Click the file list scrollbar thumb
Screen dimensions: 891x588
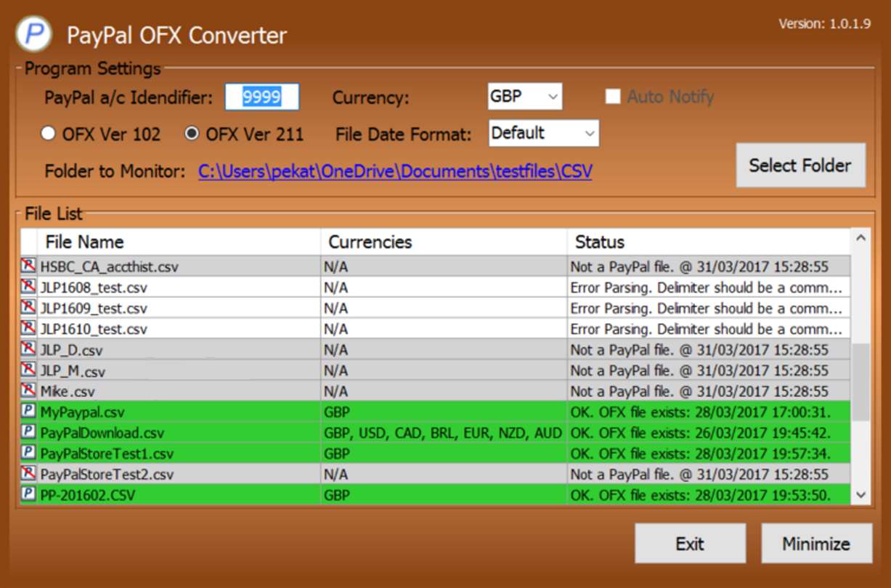(861, 383)
